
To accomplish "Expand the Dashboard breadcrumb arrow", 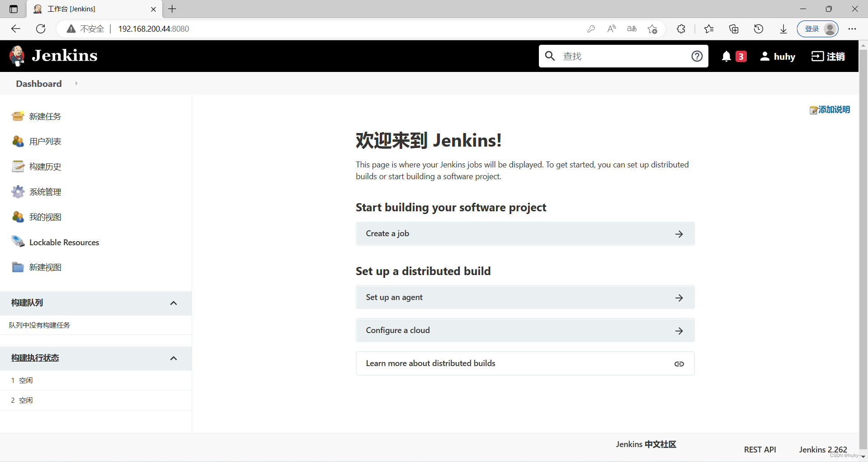I will click(x=76, y=83).
